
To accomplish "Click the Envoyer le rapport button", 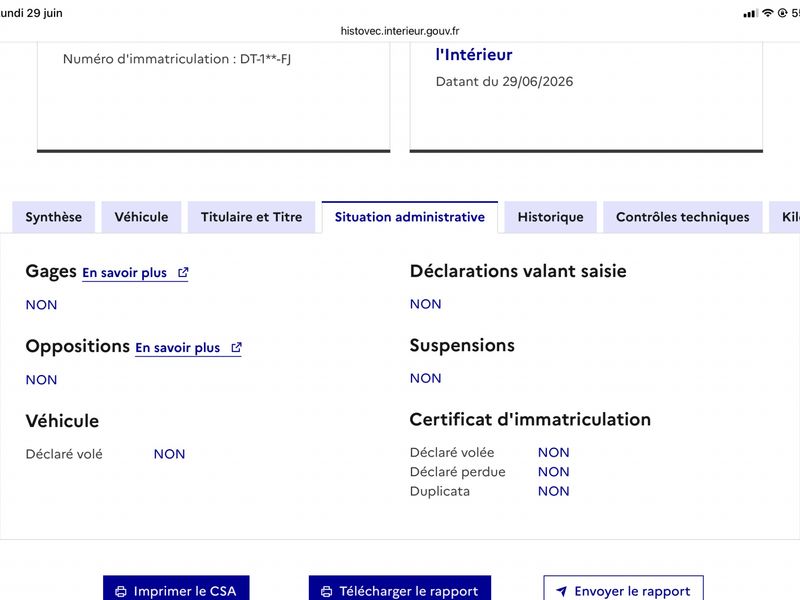I will 623,589.
